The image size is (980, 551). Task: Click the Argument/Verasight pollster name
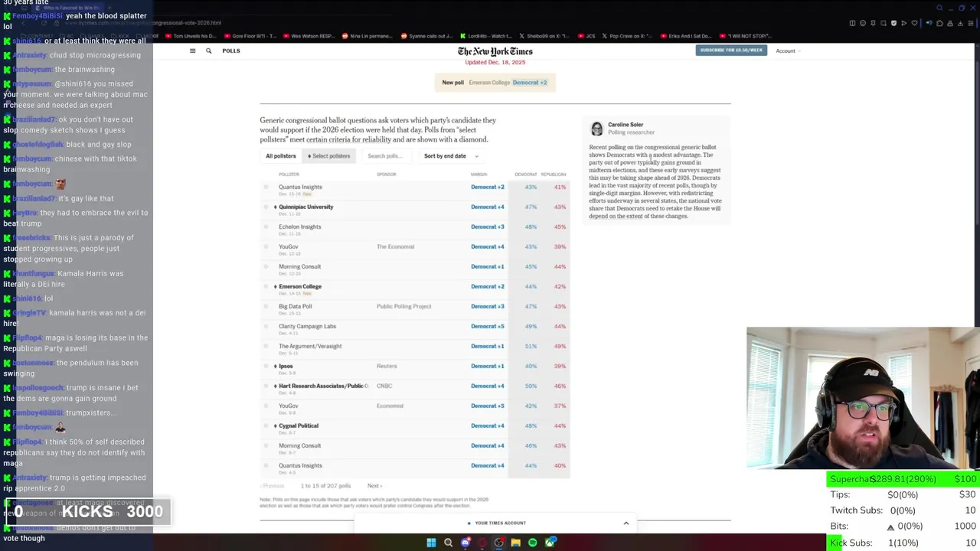coord(310,346)
